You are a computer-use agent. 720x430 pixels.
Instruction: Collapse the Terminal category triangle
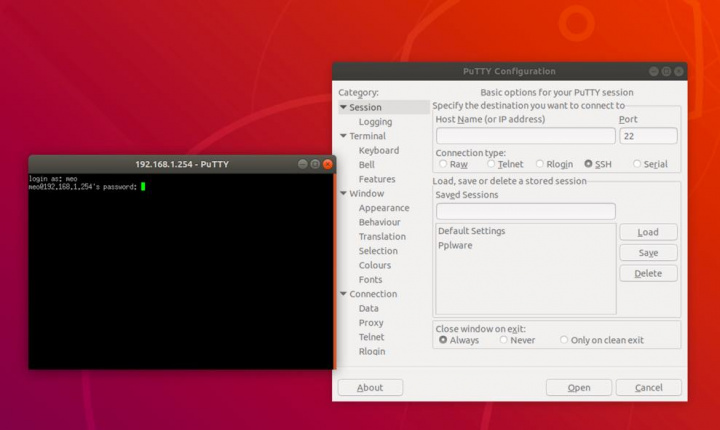(343, 136)
